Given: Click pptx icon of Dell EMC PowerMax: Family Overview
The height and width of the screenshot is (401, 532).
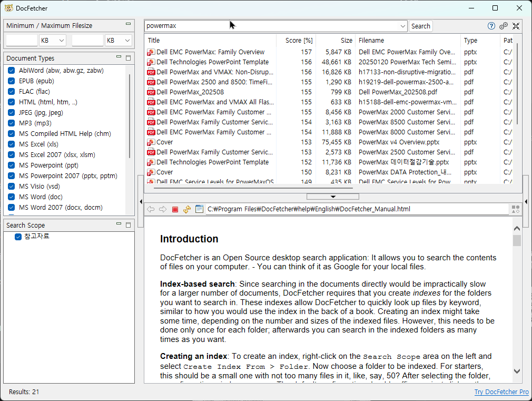Looking at the screenshot, I should click(151, 52).
